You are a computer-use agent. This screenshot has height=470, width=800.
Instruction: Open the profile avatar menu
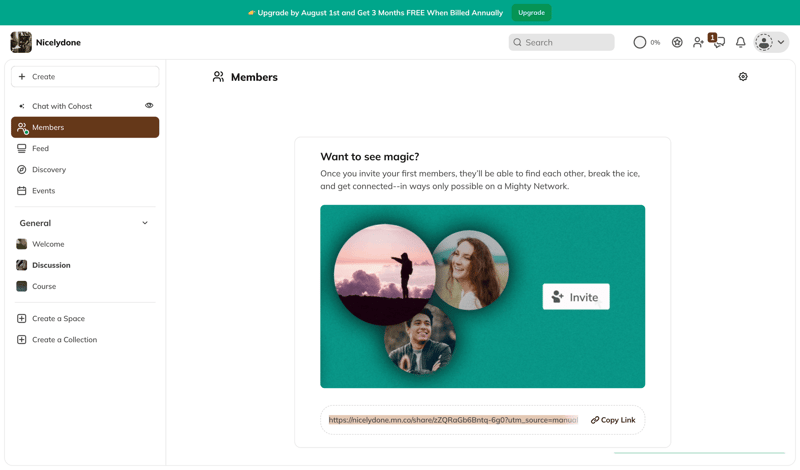point(771,42)
